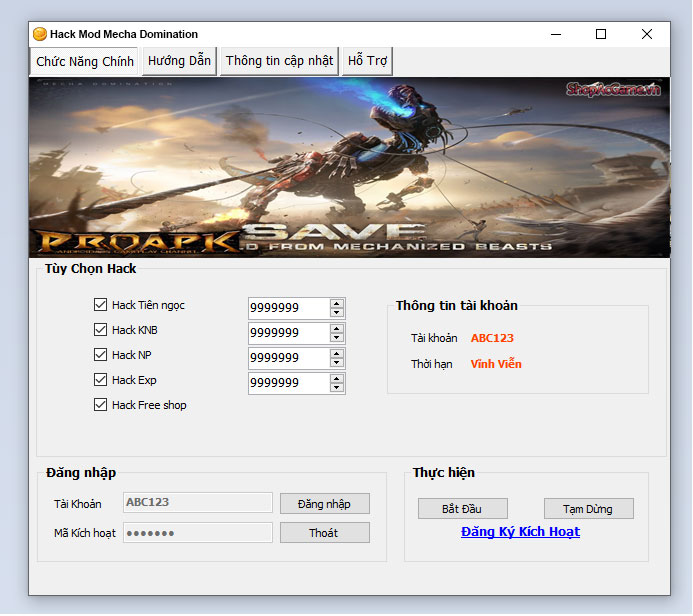Increase the Hack Exp value with up arrow
Viewport: 693px width, 616px height.
[x=337, y=379]
